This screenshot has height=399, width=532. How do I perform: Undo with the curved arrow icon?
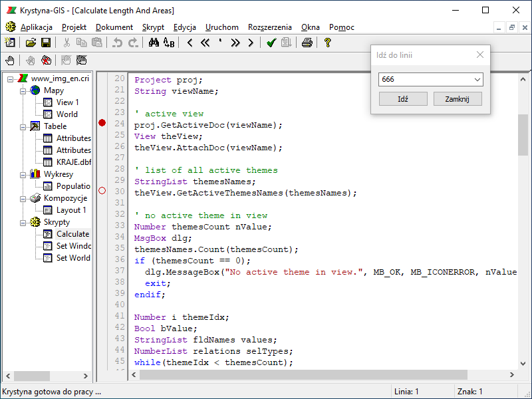(x=118, y=43)
